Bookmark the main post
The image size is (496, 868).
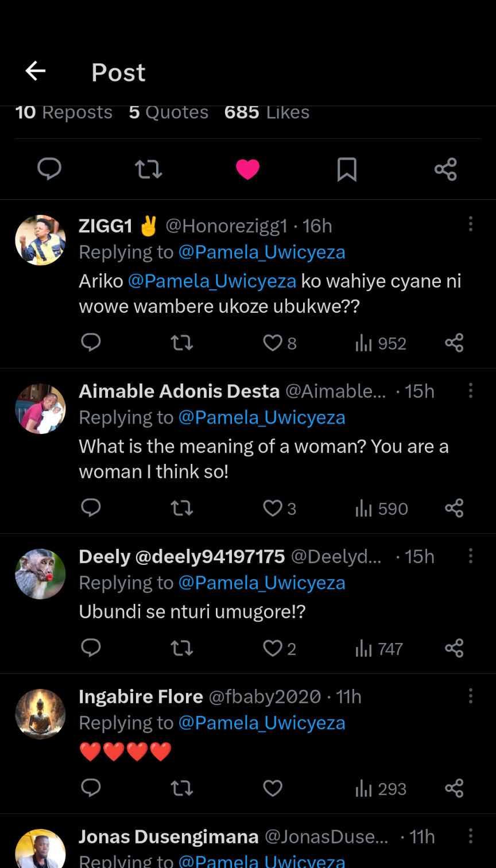point(347,169)
